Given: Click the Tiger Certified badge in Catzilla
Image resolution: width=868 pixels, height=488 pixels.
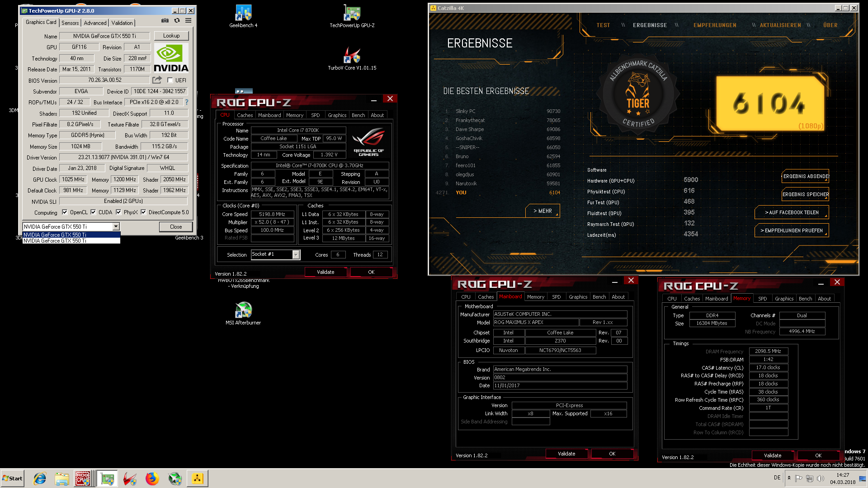Looking at the screenshot, I should (638, 94).
